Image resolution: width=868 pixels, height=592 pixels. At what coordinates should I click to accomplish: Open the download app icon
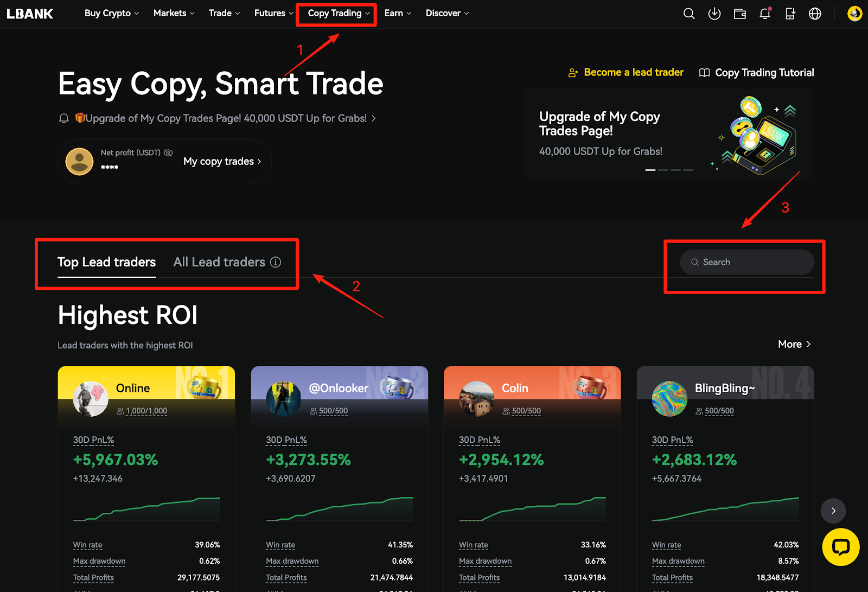[714, 14]
